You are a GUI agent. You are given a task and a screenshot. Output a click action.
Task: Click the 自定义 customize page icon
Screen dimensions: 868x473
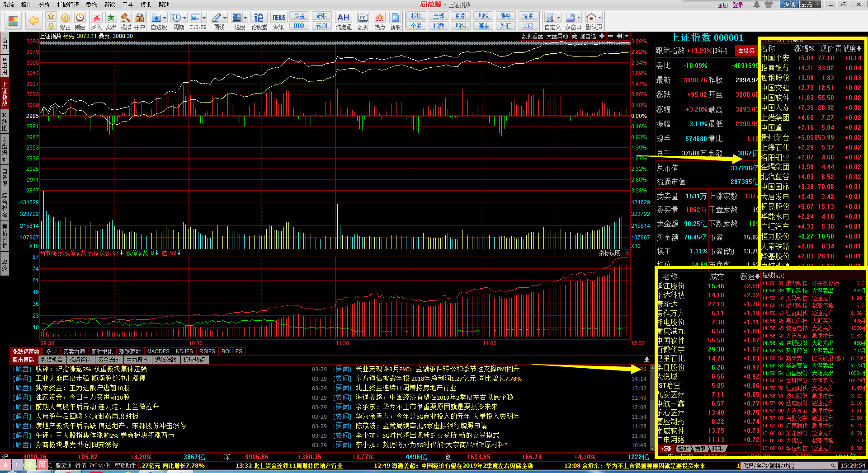pos(550,18)
